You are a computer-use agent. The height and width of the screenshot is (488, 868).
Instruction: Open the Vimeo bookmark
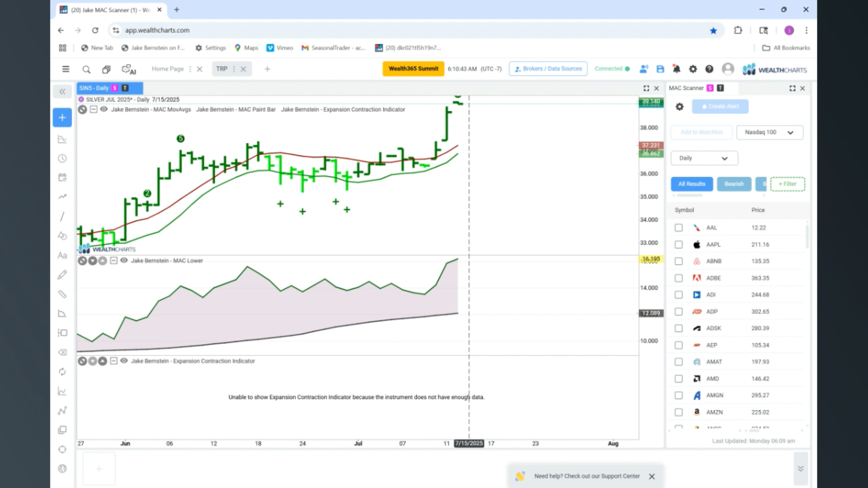280,48
